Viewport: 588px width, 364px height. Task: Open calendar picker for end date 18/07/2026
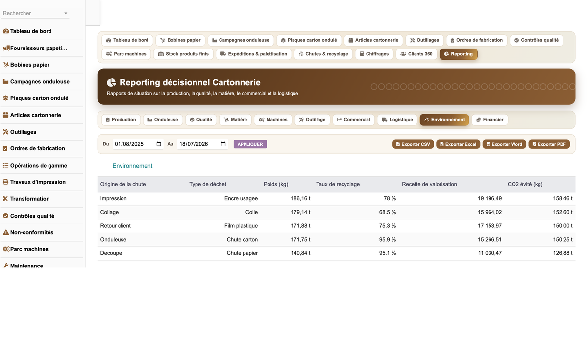point(223,144)
